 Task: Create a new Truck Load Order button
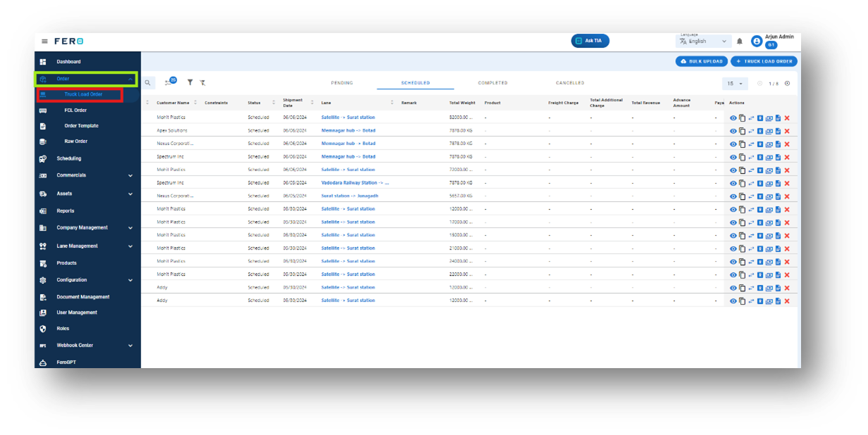pos(764,61)
